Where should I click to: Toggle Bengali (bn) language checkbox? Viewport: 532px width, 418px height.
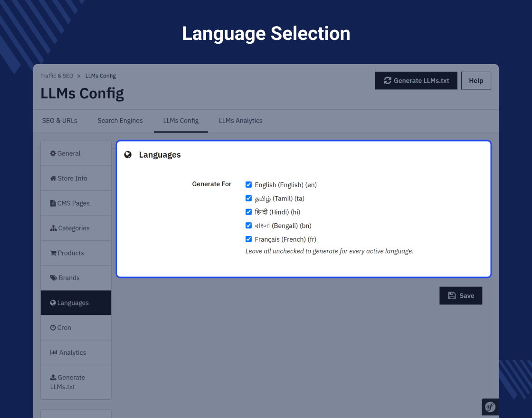point(249,225)
